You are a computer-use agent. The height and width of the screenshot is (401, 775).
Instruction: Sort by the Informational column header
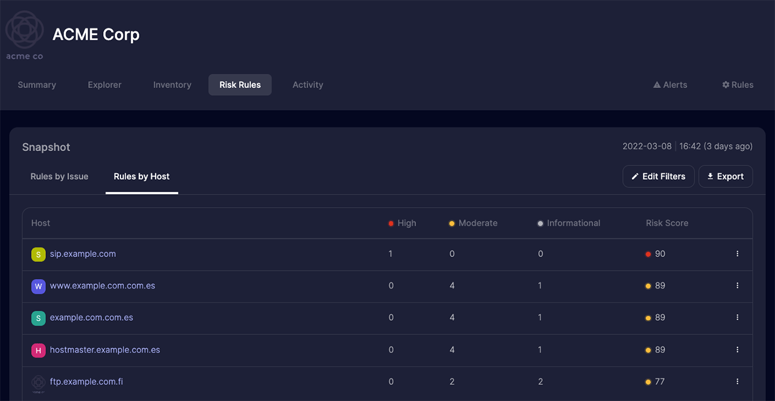click(569, 223)
